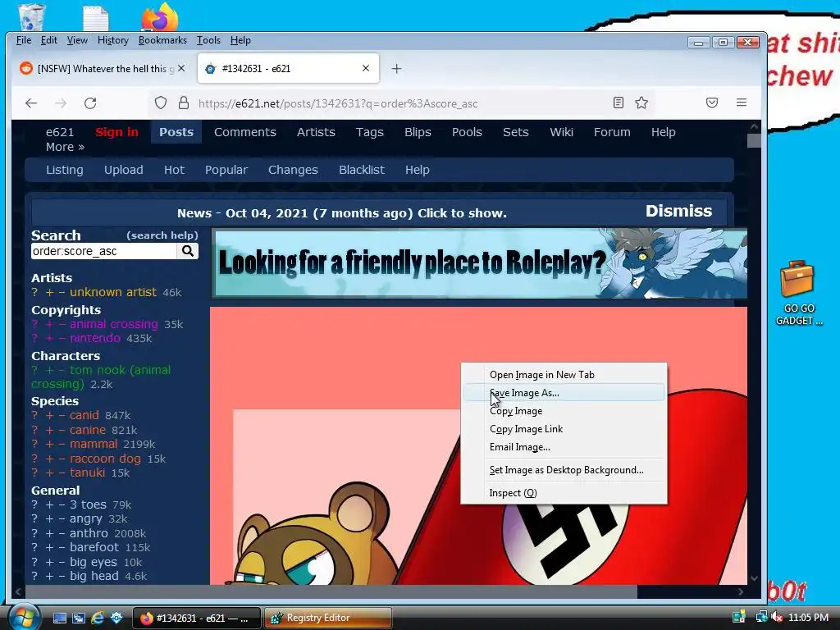Open the Tools menu
This screenshot has height=630, width=840.
pos(208,40)
